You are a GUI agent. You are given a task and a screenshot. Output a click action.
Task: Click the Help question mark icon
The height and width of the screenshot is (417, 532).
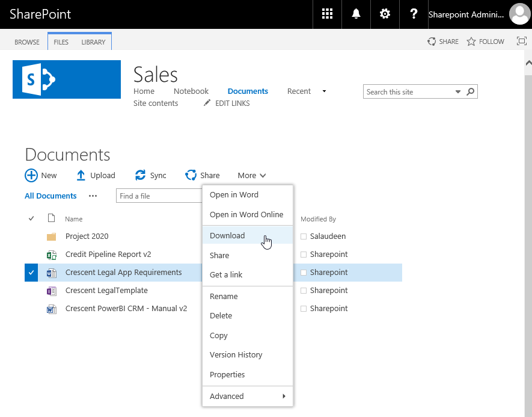tap(414, 14)
